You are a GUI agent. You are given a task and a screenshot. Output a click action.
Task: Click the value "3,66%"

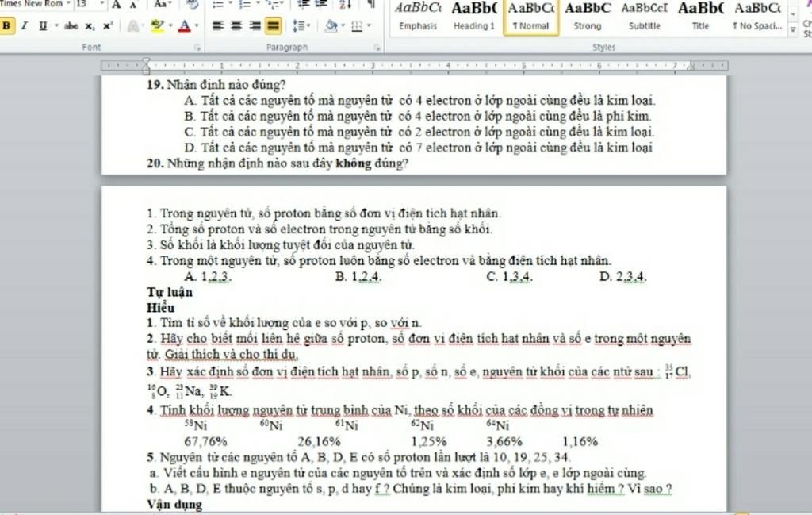(x=504, y=442)
